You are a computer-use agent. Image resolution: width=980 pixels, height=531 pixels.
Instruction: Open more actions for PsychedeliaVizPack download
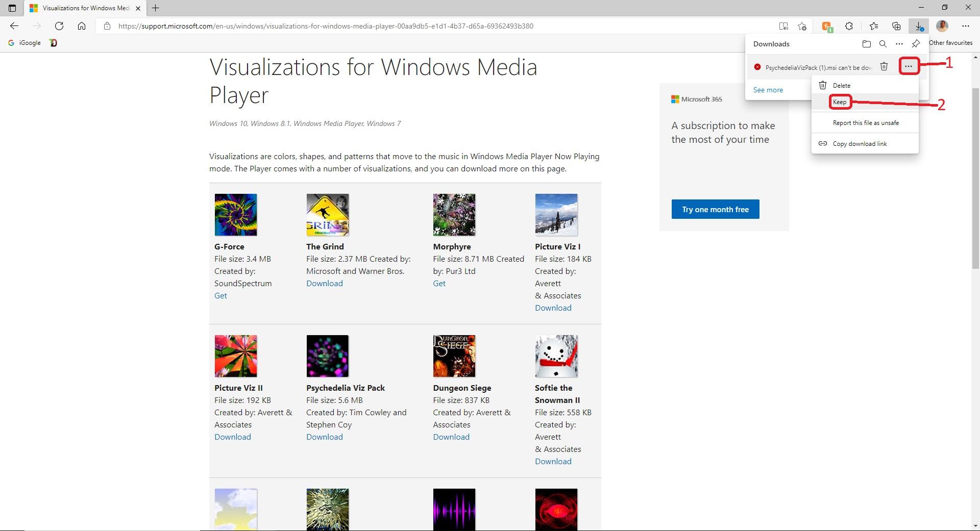[x=909, y=66]
